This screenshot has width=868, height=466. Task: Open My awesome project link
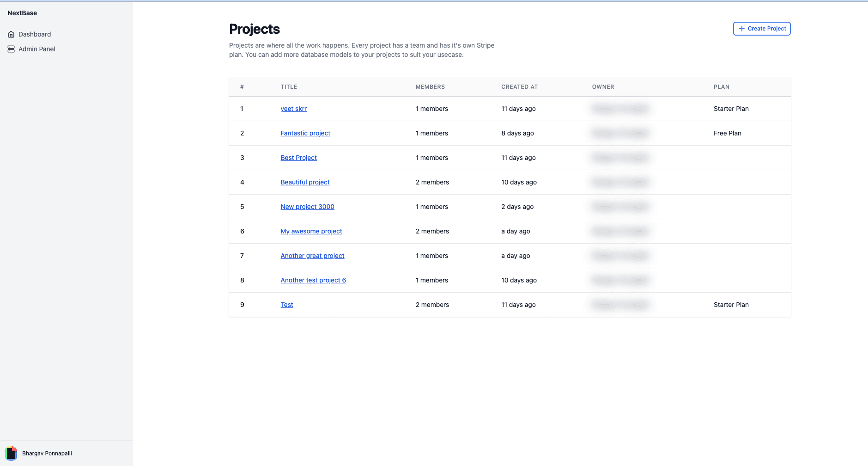pyautogui.click(x=311, y=231)
